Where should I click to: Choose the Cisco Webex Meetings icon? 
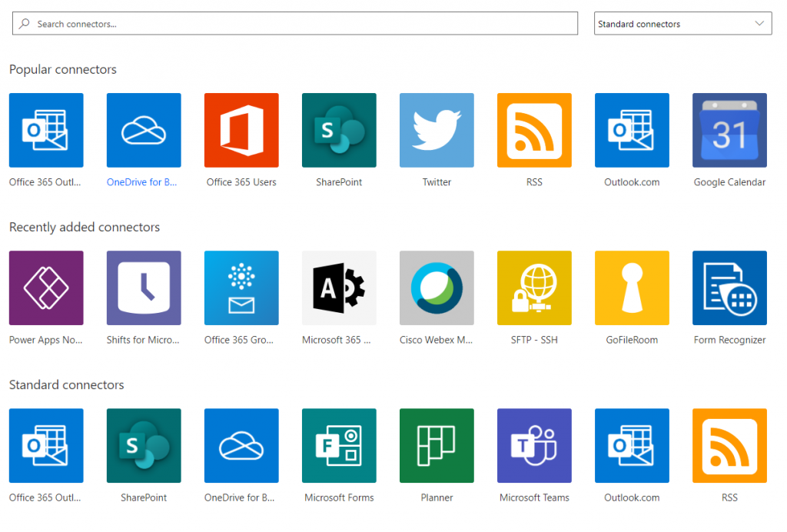click(437, 288)
